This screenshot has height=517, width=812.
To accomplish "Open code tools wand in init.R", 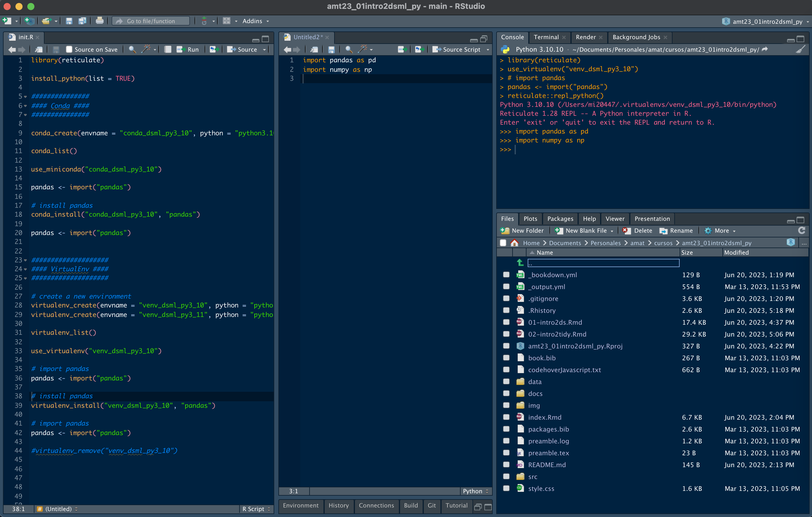I will pos(146,50).
